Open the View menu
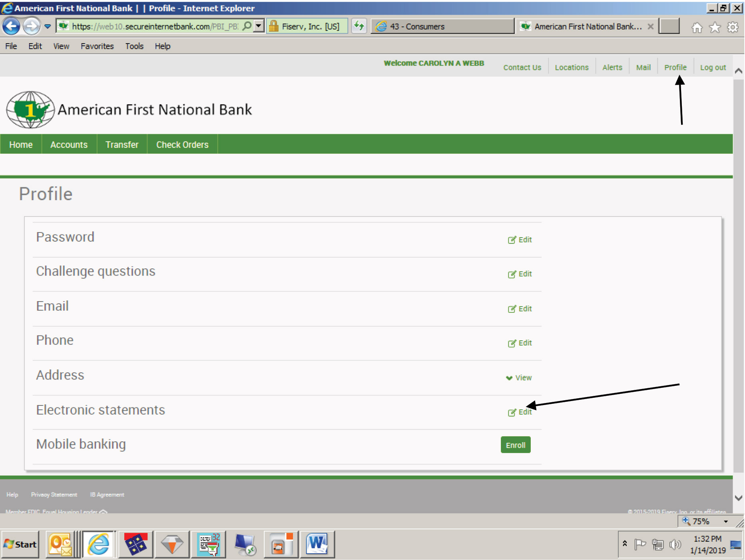Viewport: 745px width, 560px height. click(61, 46)
